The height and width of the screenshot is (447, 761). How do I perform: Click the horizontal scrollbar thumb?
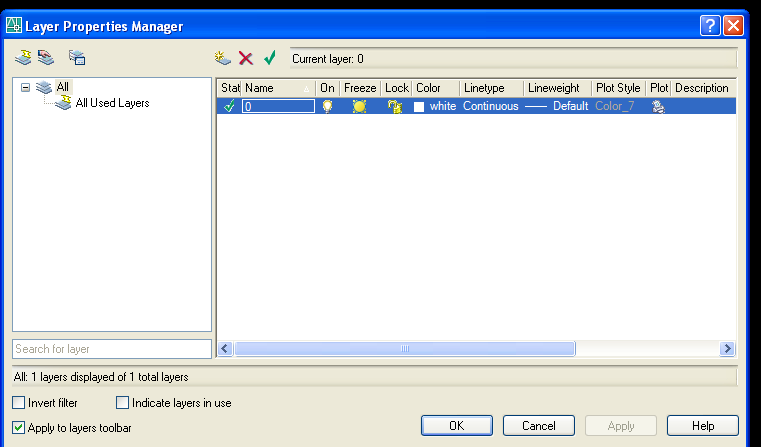(x=405, y=348)
